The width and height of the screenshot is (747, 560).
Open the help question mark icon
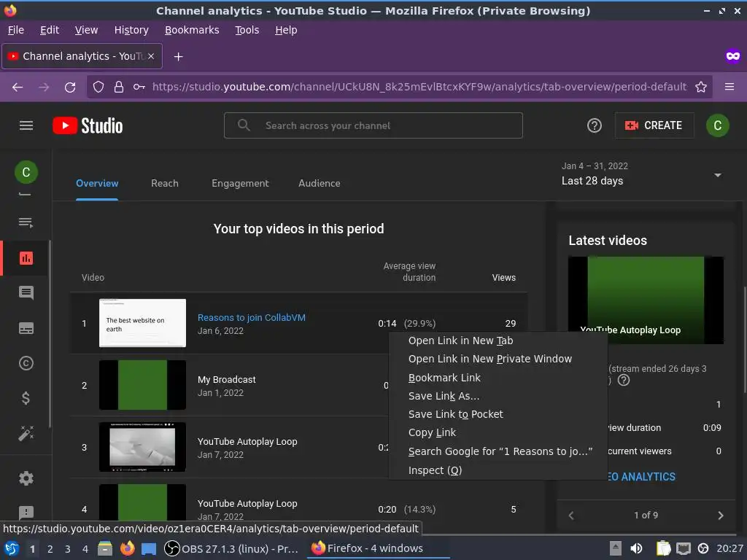click(x=594, y=125)
